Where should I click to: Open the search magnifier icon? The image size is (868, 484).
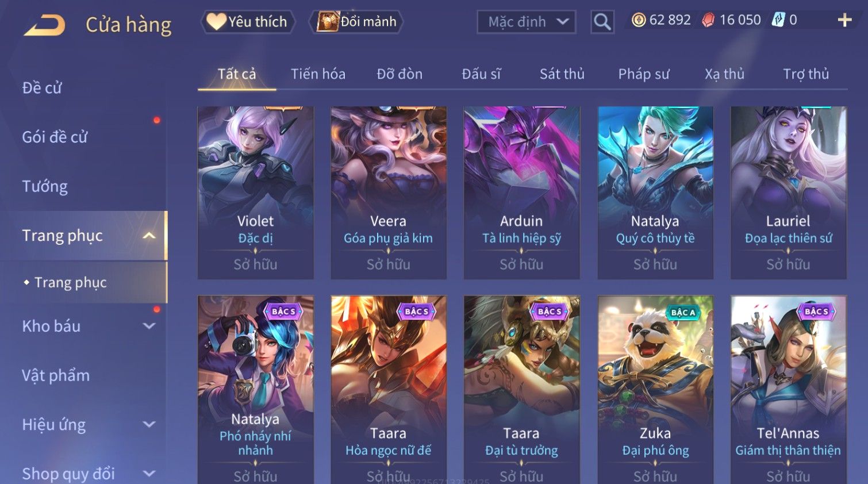point(602,22)
